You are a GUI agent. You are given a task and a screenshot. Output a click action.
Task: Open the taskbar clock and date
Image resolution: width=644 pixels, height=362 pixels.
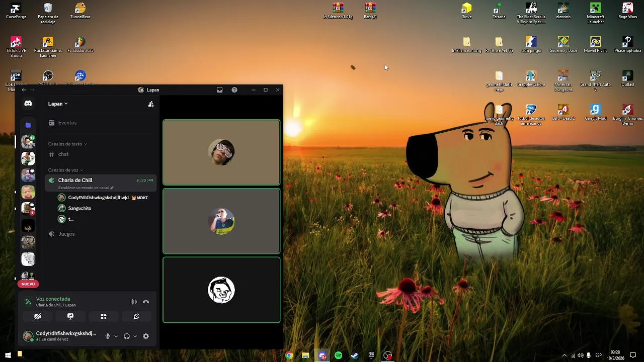coord(615,355)
